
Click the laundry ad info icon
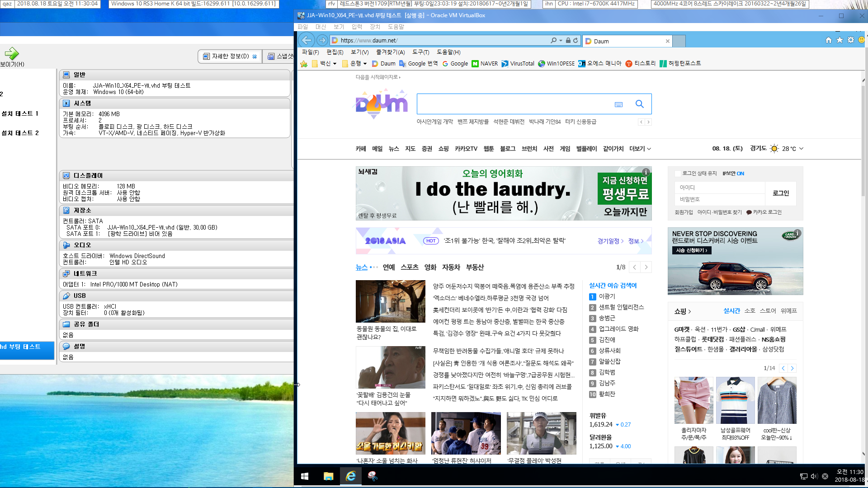click(646, 172)
